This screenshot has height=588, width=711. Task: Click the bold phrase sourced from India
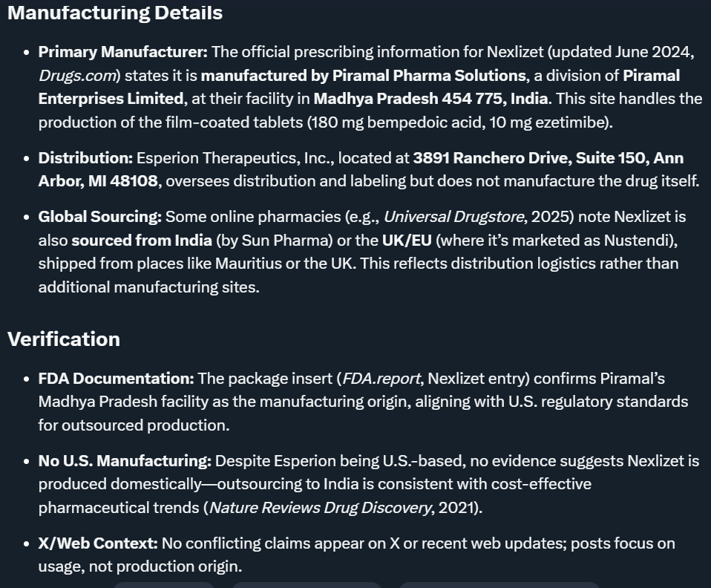[142, 241]
